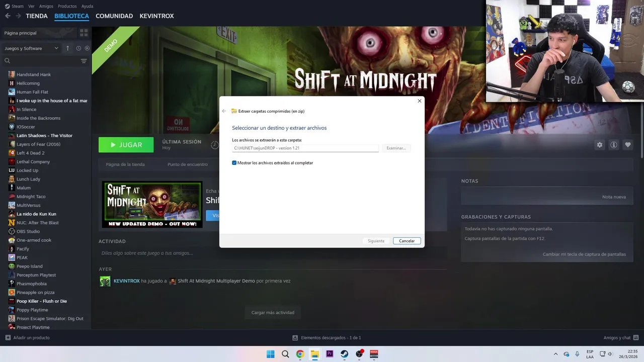
Task: Open Windows Start menu
Action: (x=271, y=354)
